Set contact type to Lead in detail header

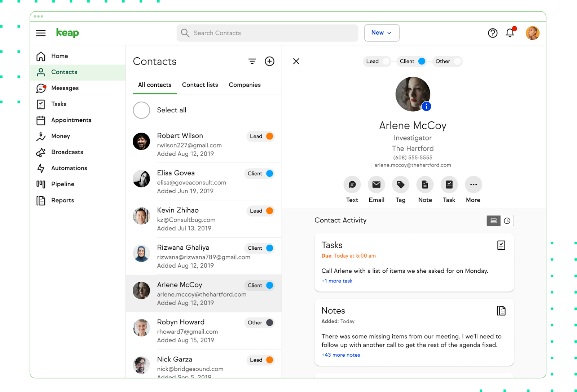point(376,62)
